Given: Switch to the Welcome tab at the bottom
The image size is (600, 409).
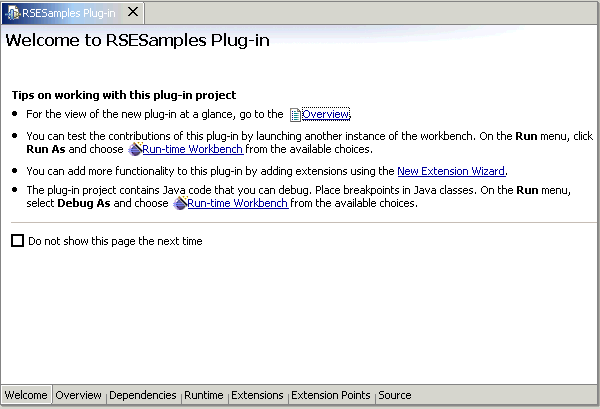Looking at the screenshot, I should pos(25,396).
